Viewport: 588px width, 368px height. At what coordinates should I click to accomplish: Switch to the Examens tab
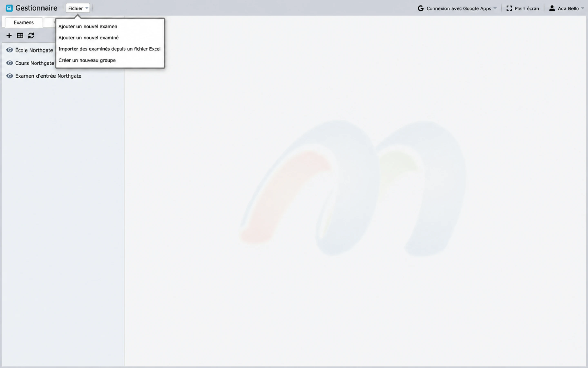(24, 22)
